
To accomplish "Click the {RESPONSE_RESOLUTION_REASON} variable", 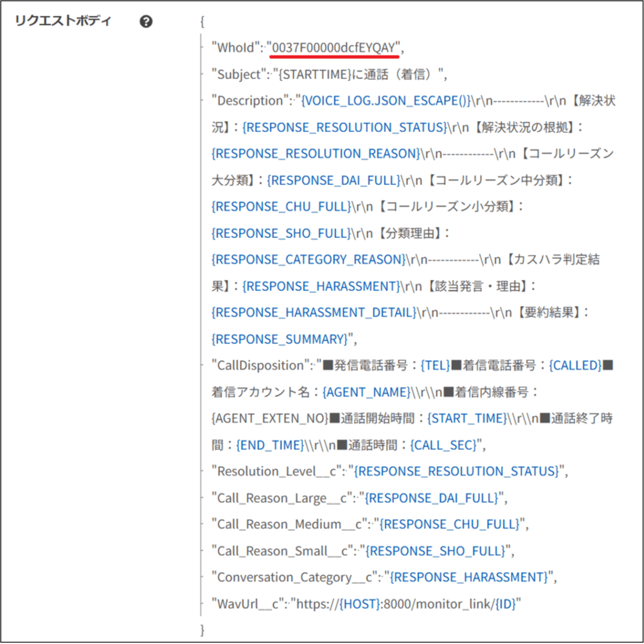I will coord(315,153).
